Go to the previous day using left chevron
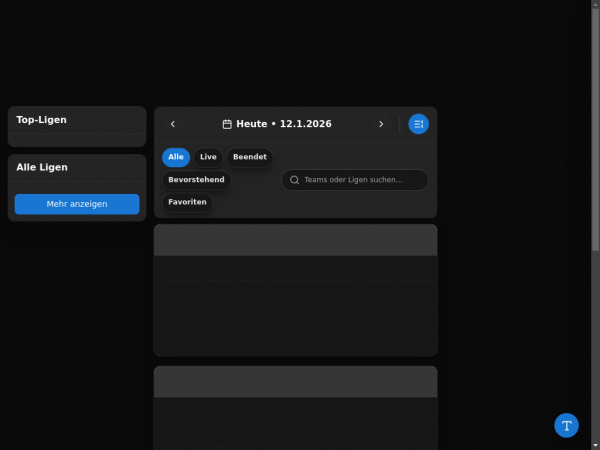 pos(173,124)
